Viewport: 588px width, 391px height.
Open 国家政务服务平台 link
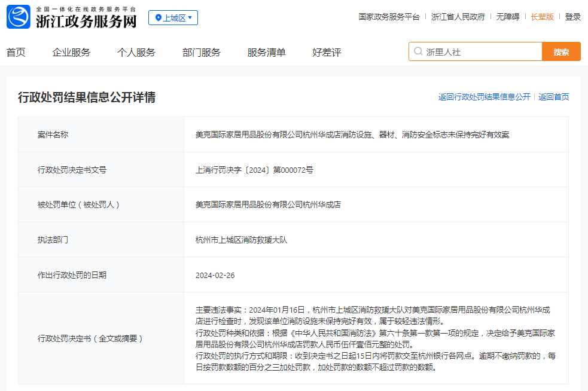(x=389, y=17)
